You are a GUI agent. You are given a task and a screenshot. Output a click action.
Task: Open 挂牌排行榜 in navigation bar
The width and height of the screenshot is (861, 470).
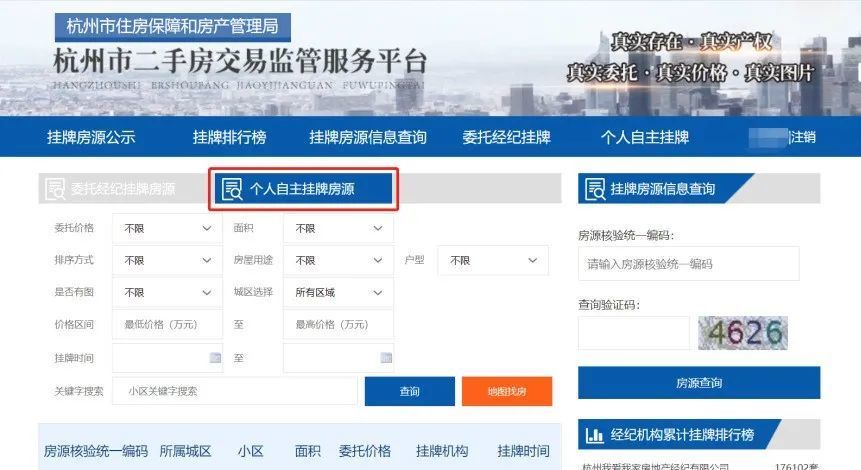pyautogui.click(x=230, y=137)
